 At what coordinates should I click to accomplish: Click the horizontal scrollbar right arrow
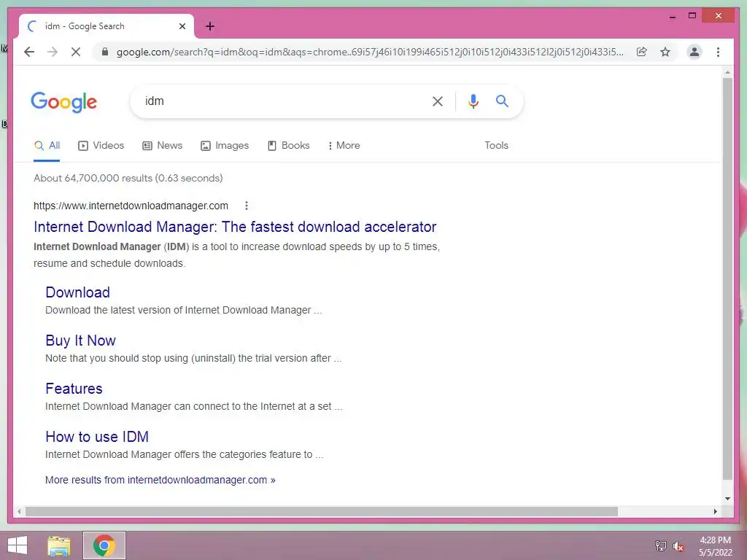715,511
